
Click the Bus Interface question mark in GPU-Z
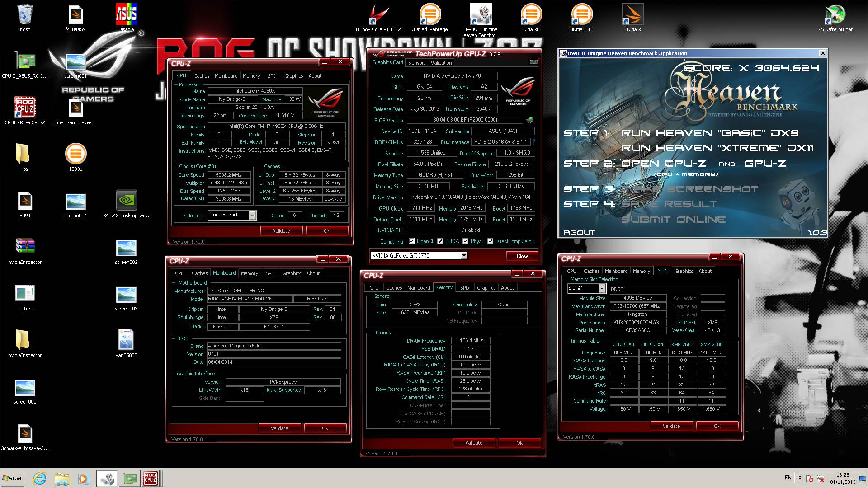pos(533,142)
